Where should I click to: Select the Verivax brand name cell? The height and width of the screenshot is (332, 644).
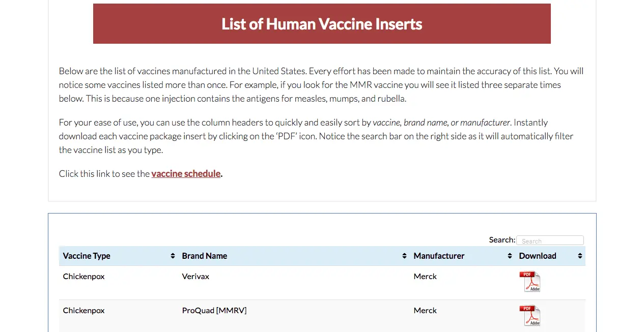click(x=195, y=277)
